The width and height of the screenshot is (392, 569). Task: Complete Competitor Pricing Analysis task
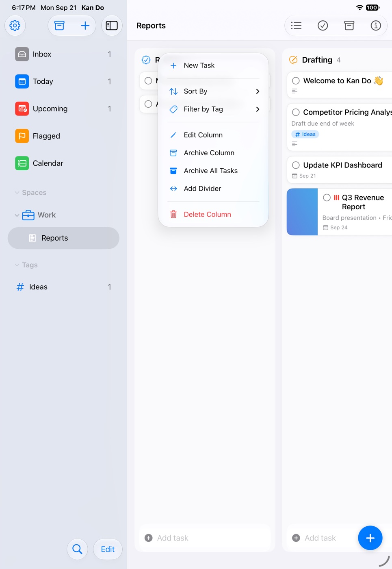click(x=296, y=112)
